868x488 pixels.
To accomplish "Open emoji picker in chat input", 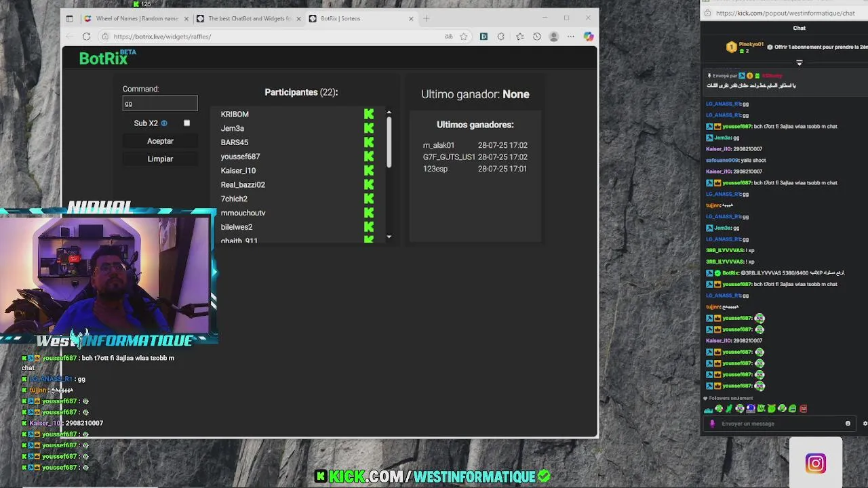I will (x=848, y=424).
